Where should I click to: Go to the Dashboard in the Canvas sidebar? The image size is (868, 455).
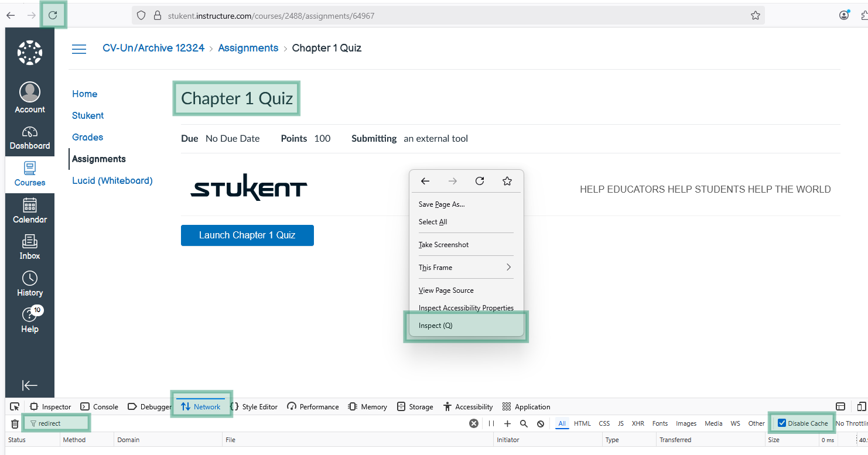30,138
